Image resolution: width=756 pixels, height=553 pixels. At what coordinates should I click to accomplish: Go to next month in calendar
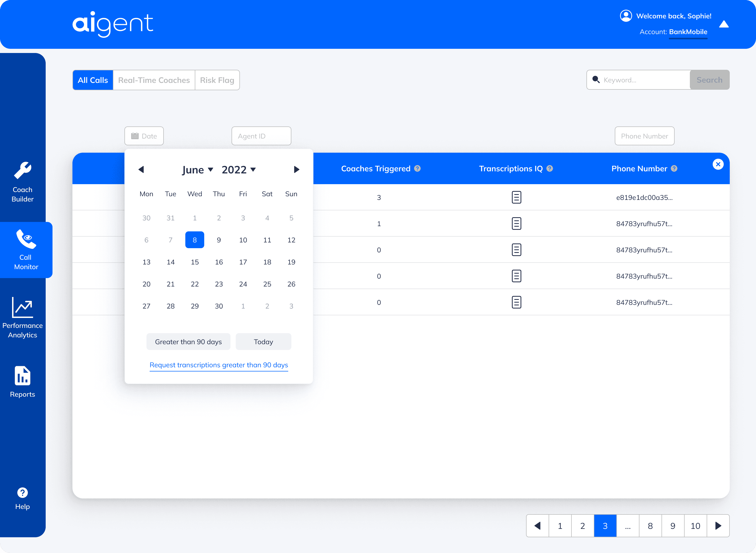pyautogui.click(x=296, y=170)
